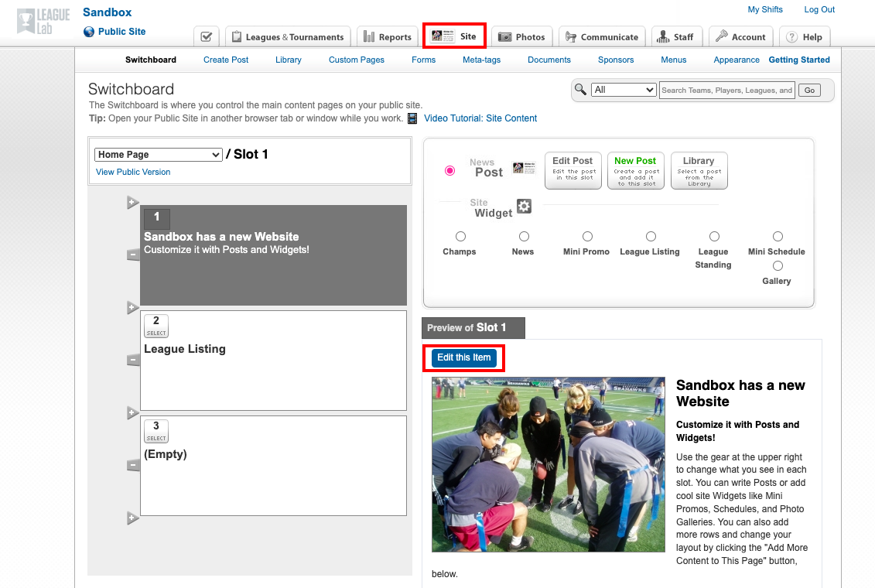This screenshot has height=588, width=875.
Task: Click the plus arrow above slot 1
Action: click(x=132, y=202)
